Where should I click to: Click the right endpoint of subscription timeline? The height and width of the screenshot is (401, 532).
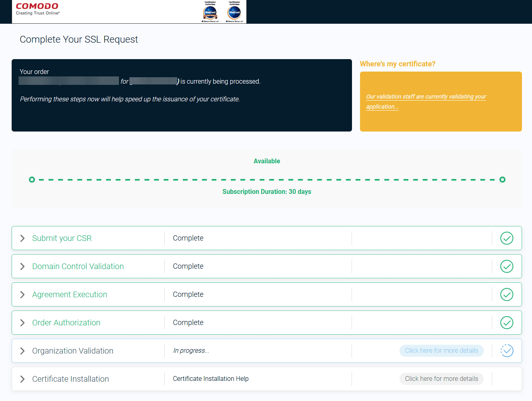pyautogui.click(x=502, y=179)
